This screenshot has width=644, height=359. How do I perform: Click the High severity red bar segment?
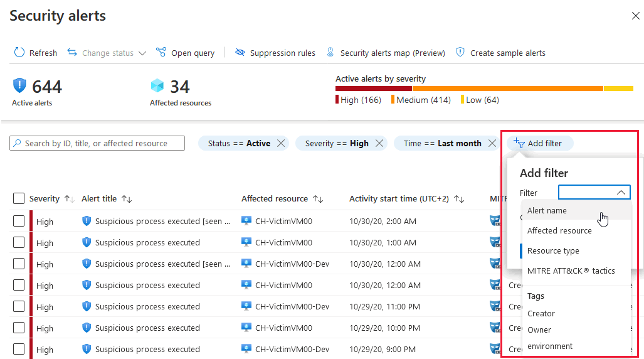coord(373,88)
